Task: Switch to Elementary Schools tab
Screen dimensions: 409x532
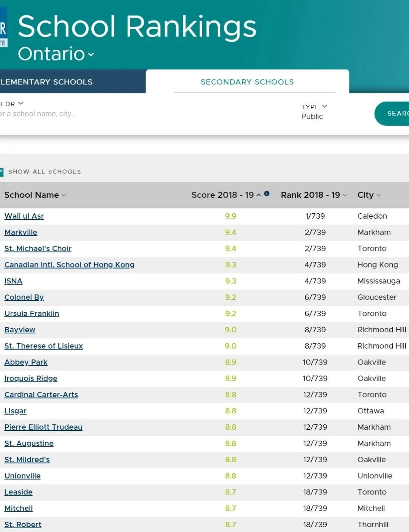Action: (73, 82)
